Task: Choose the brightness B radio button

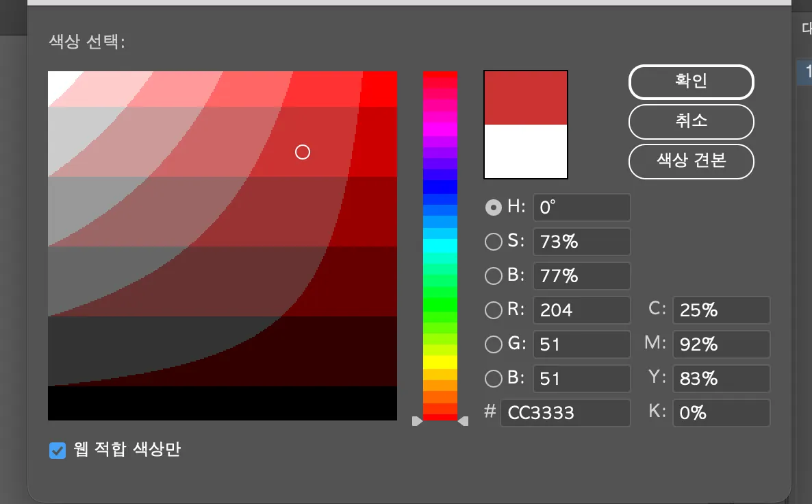Action: pyautogui.click(x=493, y=276)
